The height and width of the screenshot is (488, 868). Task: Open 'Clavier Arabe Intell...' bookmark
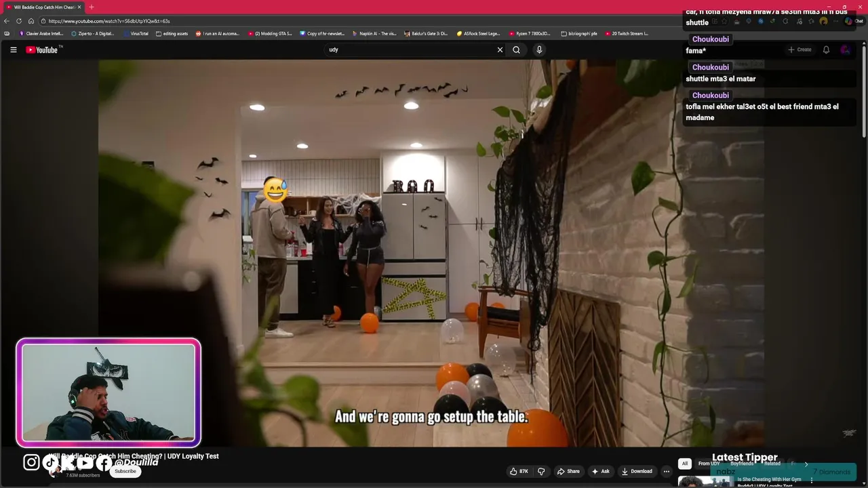click(x=42, y=33)
